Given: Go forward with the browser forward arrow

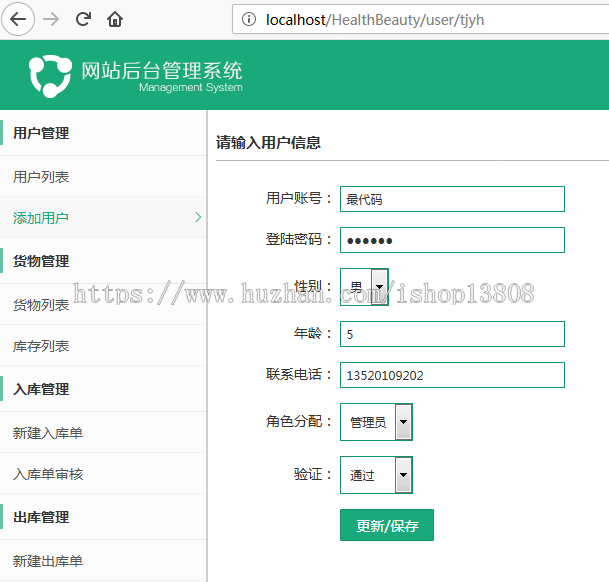Looking at the screenshot, I should (x=51, y=19).
